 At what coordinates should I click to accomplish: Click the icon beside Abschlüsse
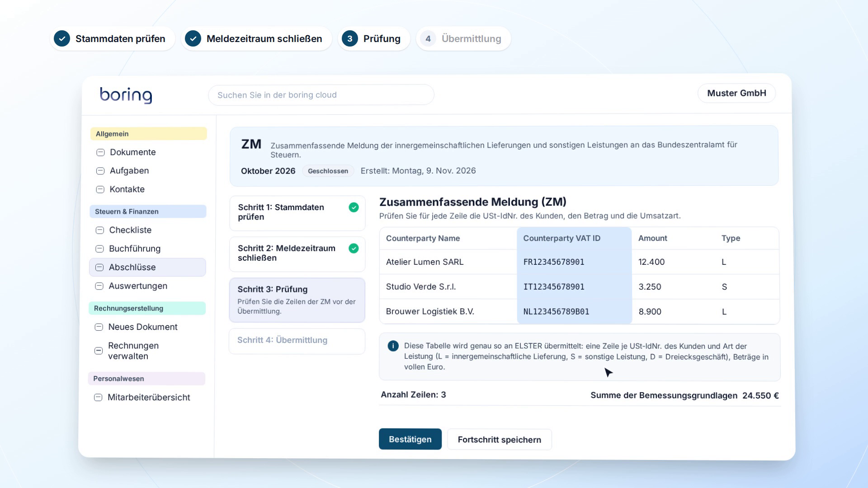[99, 267]
